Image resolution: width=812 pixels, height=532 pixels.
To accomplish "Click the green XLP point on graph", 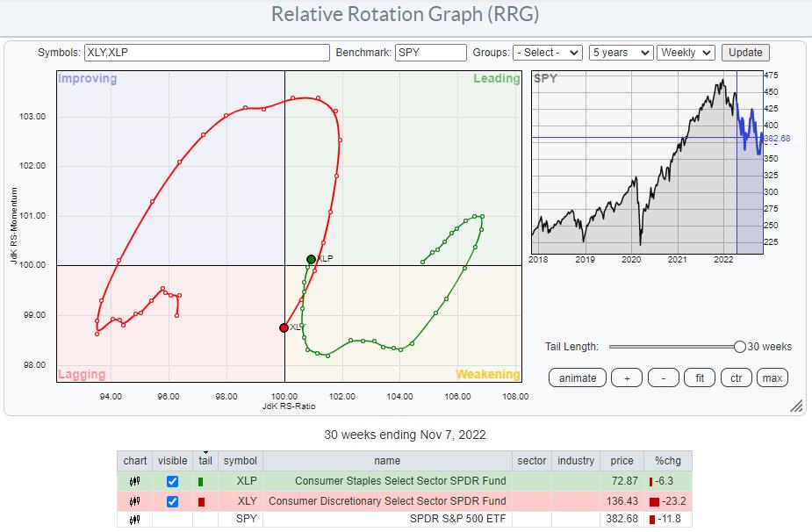I will click(x=311, y=259).
